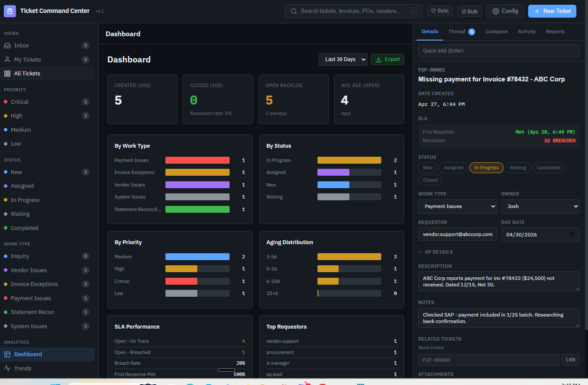This screenshot has height=385, width=588.
Task: Click the purple dot beside Vendor Issues filter
Action: click(6, 270)
